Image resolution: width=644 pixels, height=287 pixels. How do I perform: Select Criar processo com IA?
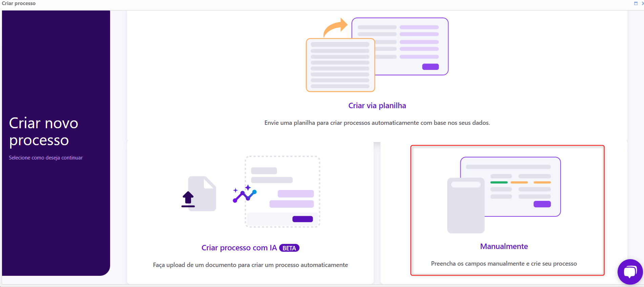tap(239, 248)
